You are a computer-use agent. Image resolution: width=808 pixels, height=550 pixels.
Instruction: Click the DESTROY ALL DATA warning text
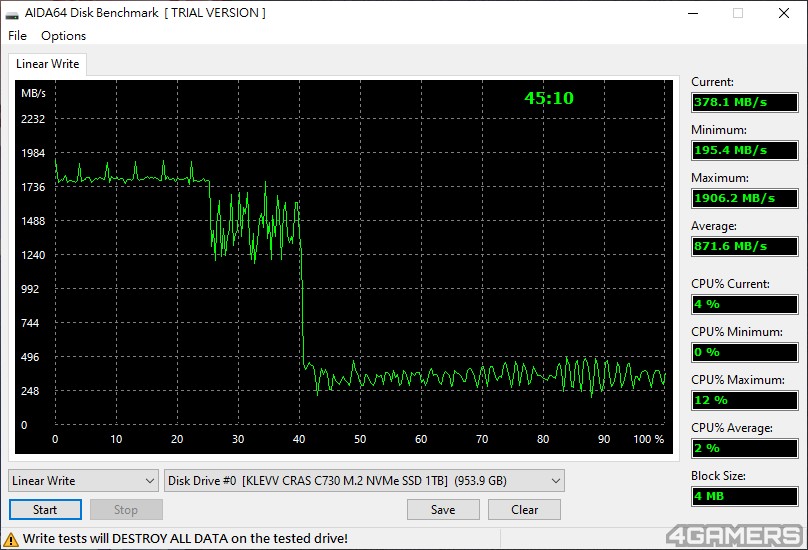(185, 539)
